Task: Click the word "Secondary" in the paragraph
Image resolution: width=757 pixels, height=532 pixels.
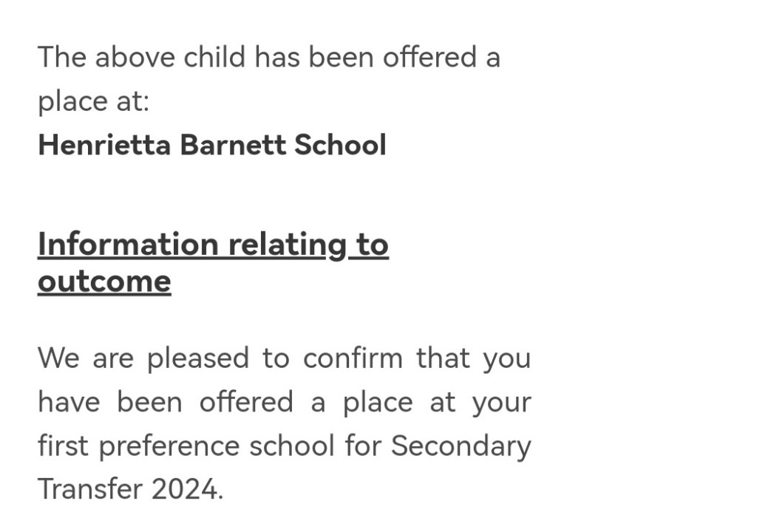Action: [x=461, y=446]
